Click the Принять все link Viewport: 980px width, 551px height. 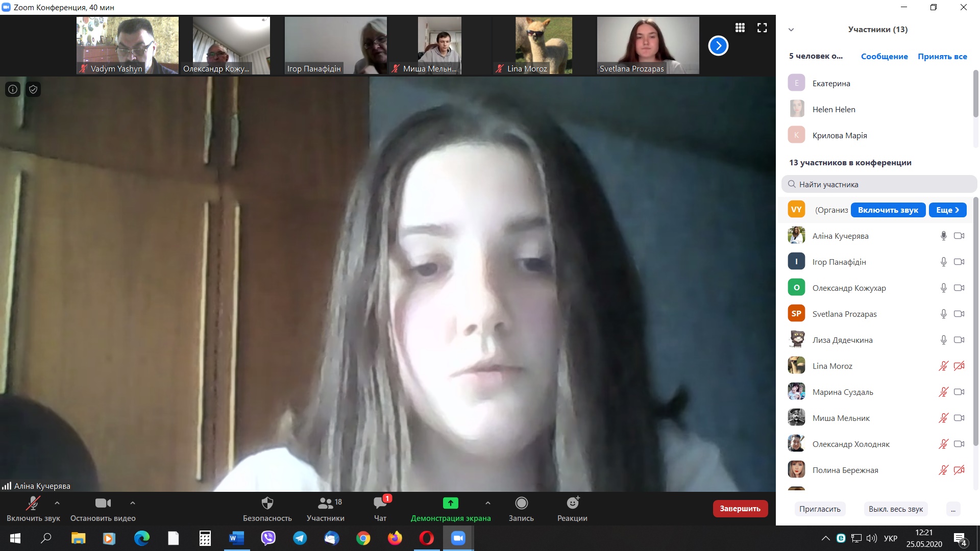942,57
